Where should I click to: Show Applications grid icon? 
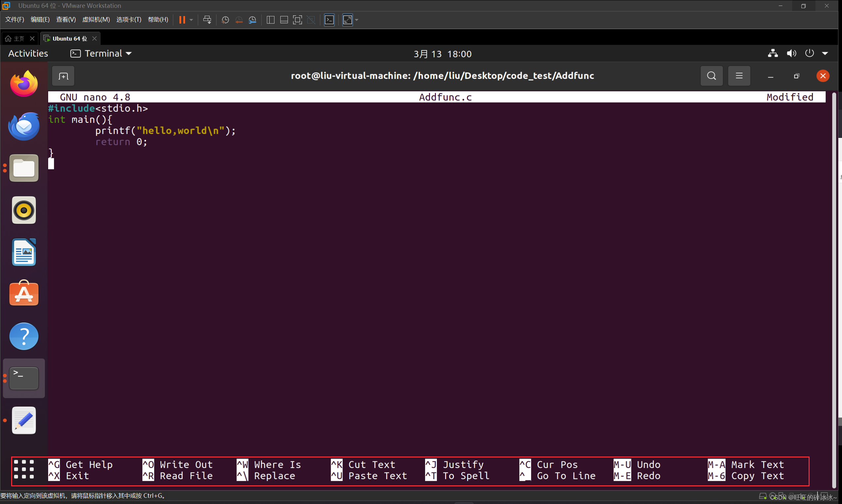click(24, 470)
